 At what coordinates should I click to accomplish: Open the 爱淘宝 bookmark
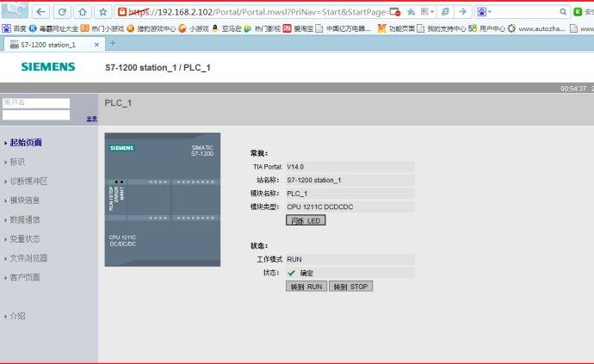click(x=298, y=28)
